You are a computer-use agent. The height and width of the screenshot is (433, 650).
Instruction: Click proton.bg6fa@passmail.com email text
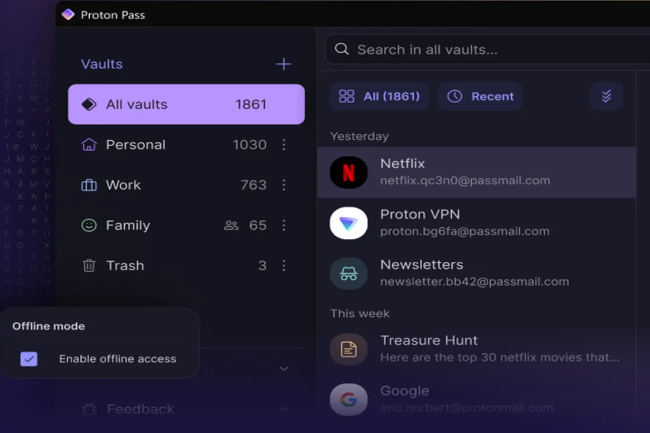[465, 231]
